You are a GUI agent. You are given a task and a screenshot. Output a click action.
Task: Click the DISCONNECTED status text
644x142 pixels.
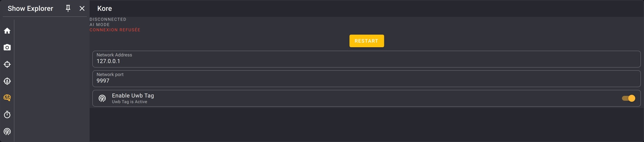coord(108,20)
